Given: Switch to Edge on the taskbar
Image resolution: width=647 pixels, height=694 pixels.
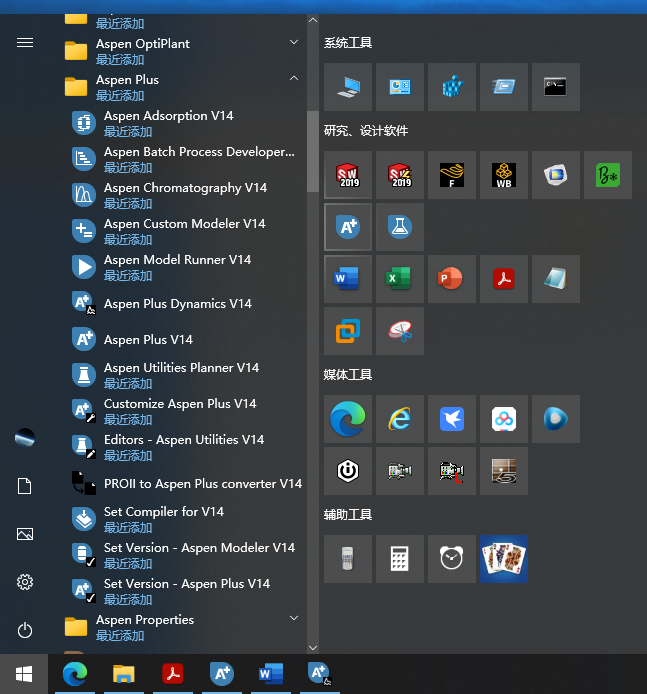Looking at the screenshot, I should tap(75, 674).
